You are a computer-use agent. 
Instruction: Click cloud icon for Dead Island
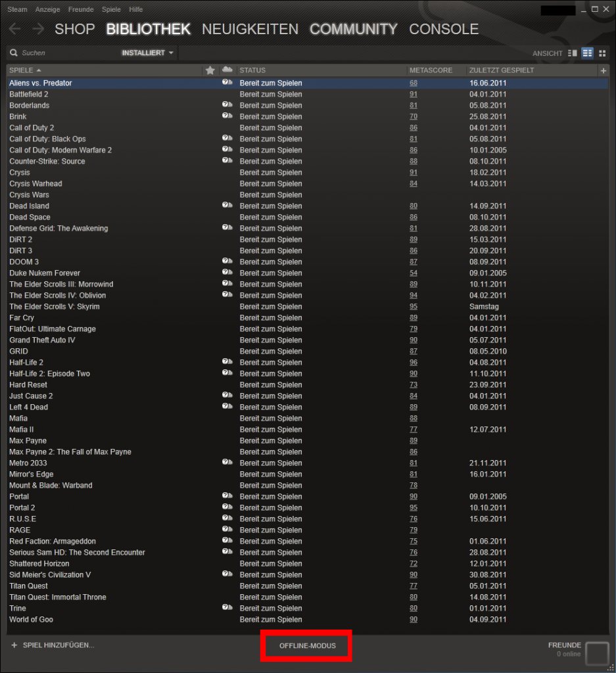click(227, 205)
